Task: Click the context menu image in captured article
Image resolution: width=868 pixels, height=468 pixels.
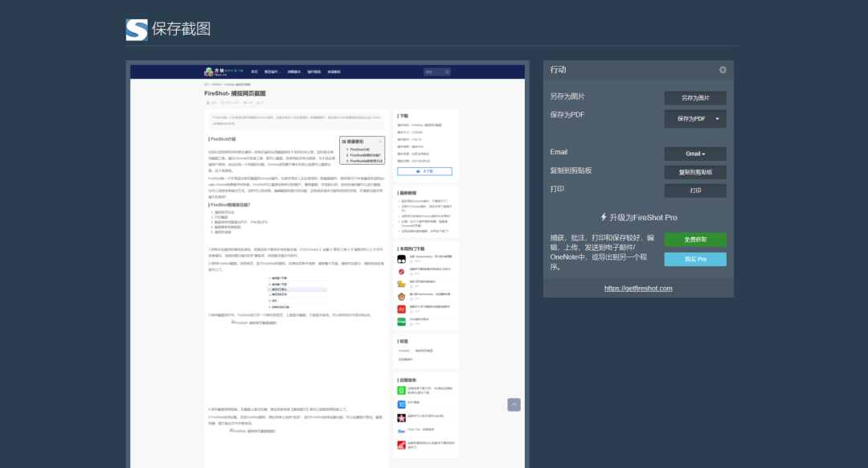Action: tap(297, 292)
